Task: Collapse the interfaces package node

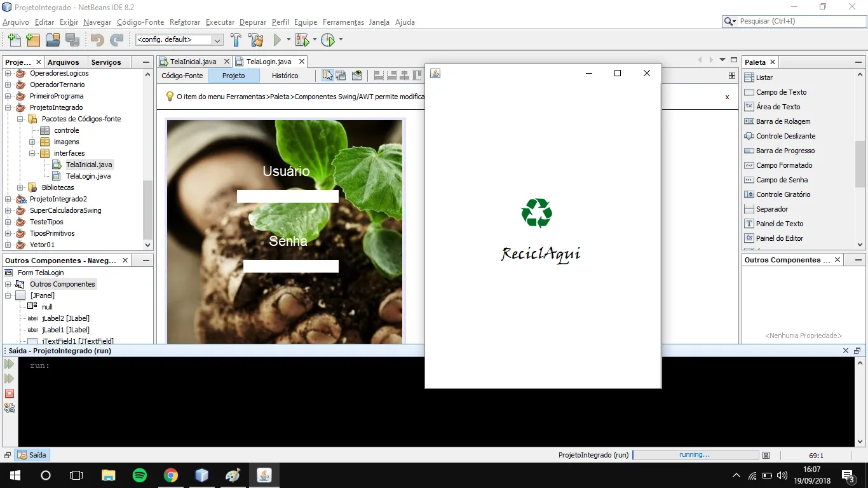Action: coord(32,153)
